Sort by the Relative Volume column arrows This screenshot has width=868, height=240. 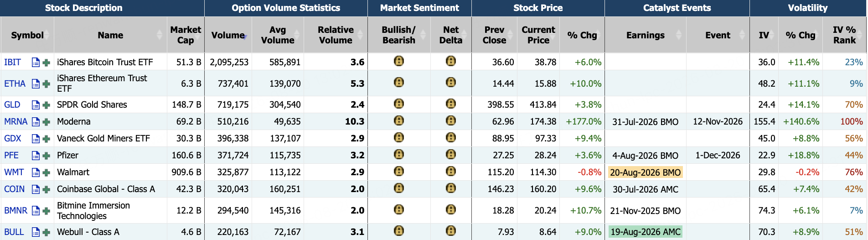[360, 35]
